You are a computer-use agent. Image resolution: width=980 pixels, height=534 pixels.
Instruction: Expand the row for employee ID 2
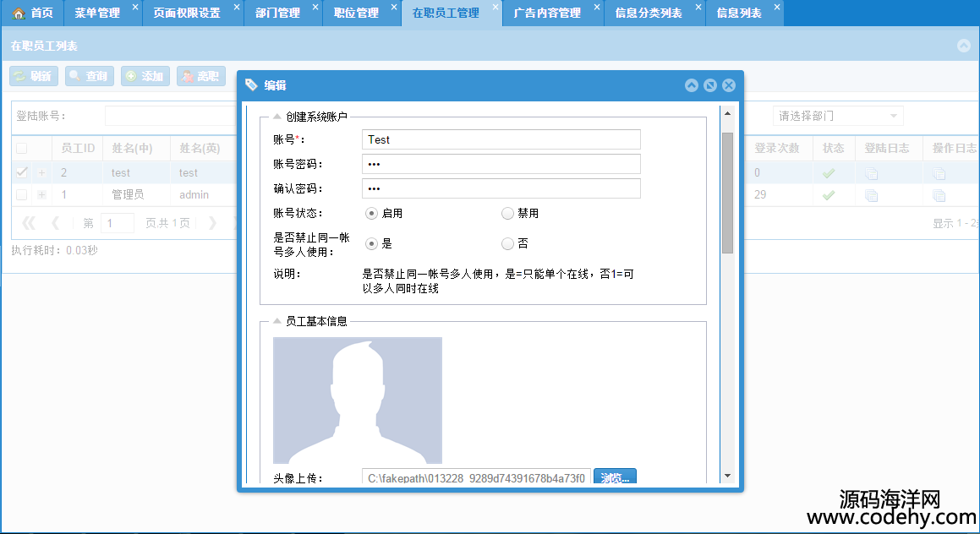tap(41, 173)
